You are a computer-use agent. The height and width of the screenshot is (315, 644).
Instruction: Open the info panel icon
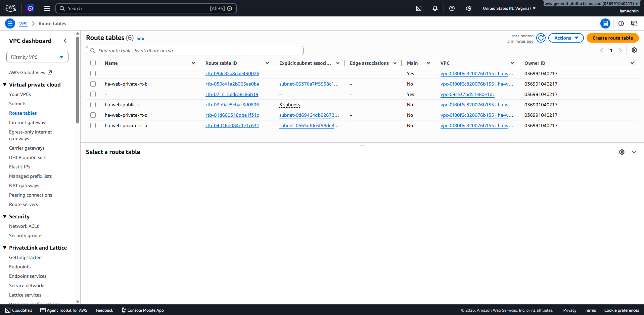[621, 23]
